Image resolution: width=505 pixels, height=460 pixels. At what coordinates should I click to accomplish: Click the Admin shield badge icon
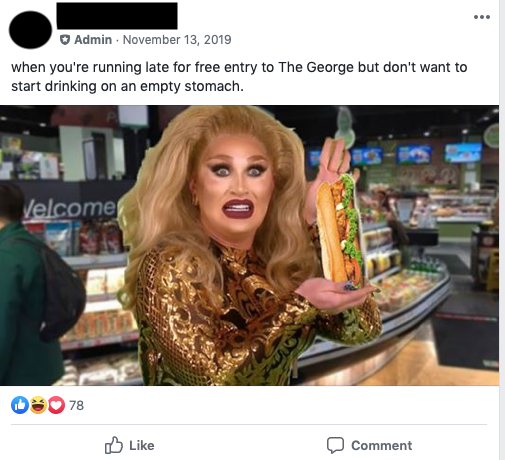point(65,40)
